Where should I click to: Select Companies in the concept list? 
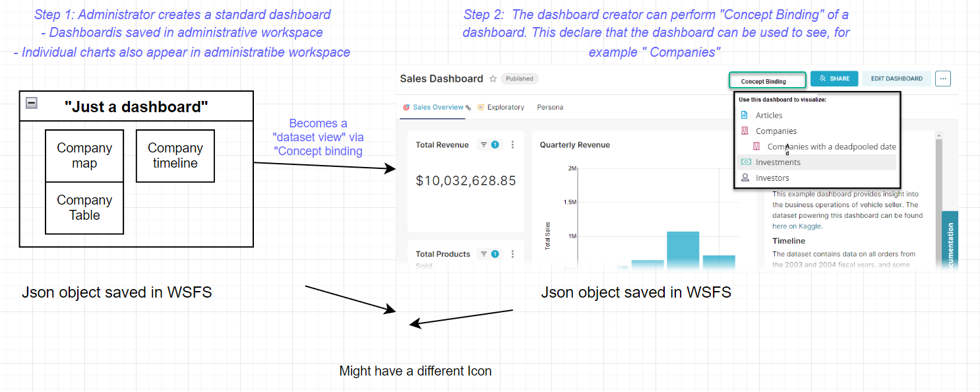pyautogui.click(x=776, y=131)
